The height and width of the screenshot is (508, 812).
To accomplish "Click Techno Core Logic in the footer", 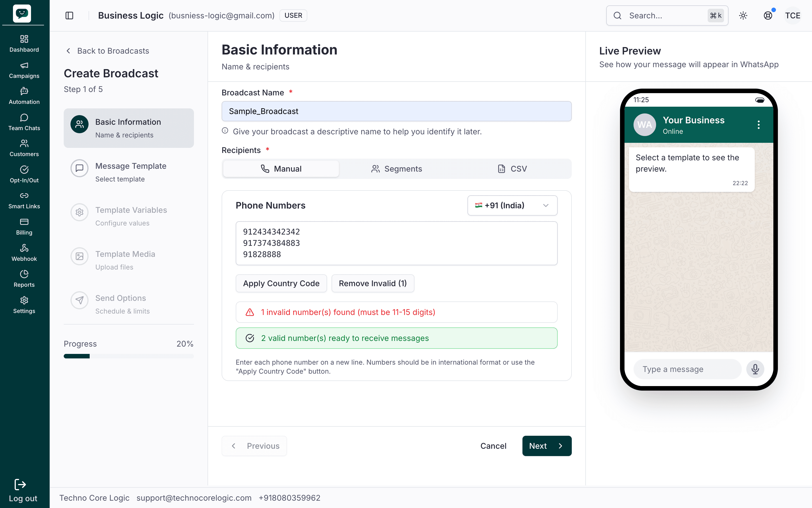I will click(94, 498).
